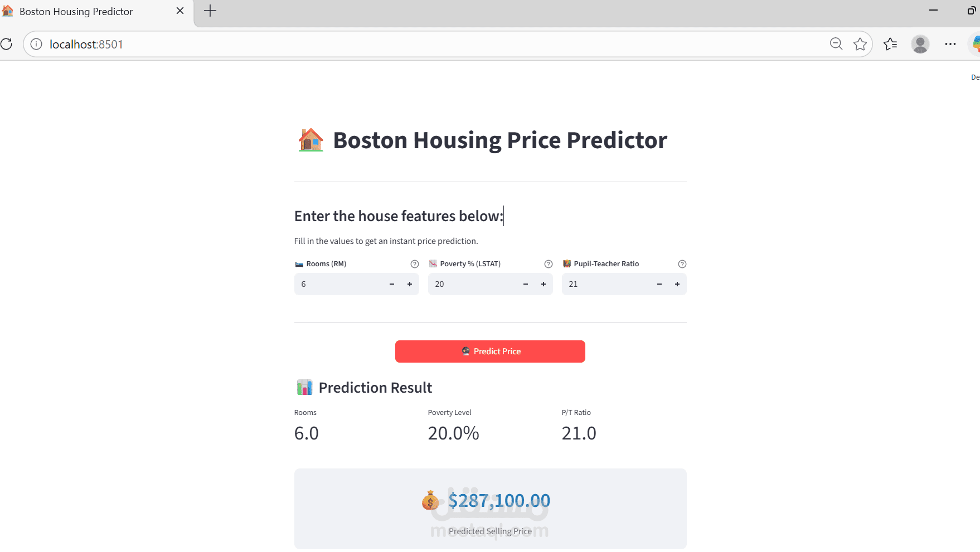Click the Pupil-Teacher Ratio help icon

tap(682, 263)
